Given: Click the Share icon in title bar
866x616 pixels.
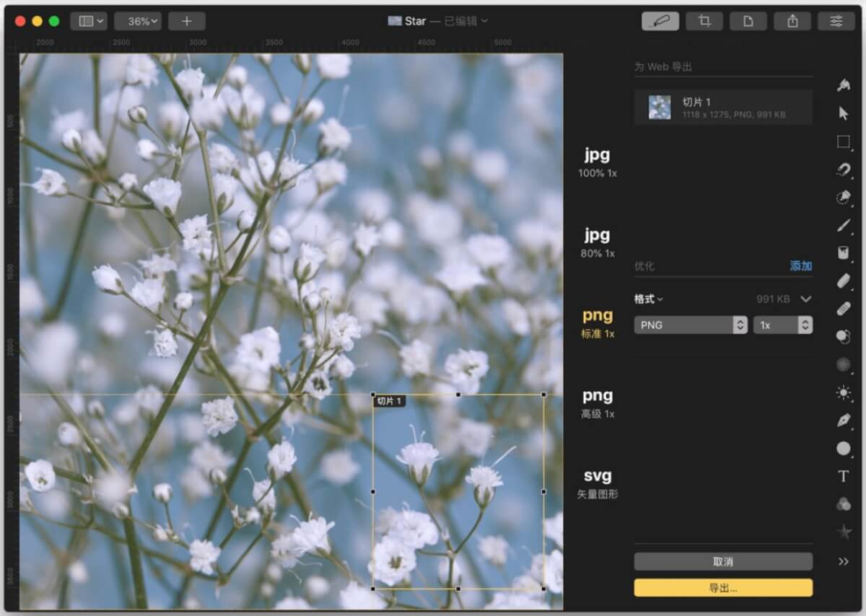Looking at the screenshot, I should (792, 21).
